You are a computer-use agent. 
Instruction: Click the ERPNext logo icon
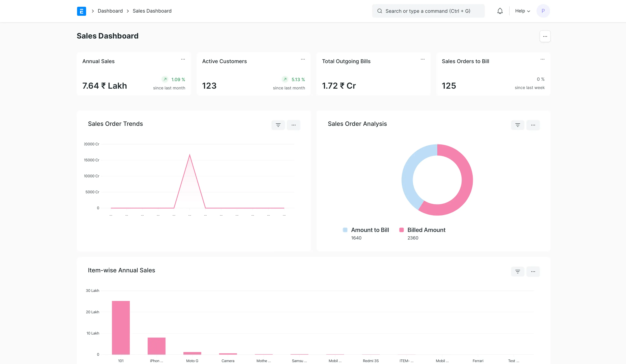(81, 11)
